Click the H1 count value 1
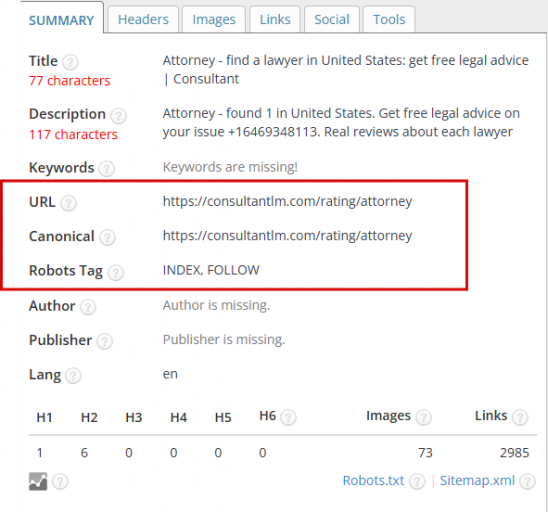The image size is (548, 512). (40, 453)
